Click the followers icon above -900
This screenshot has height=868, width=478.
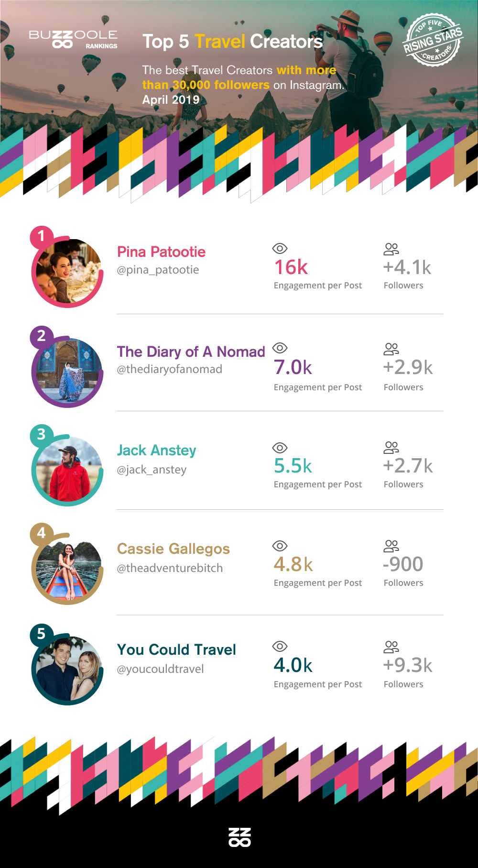391,546
